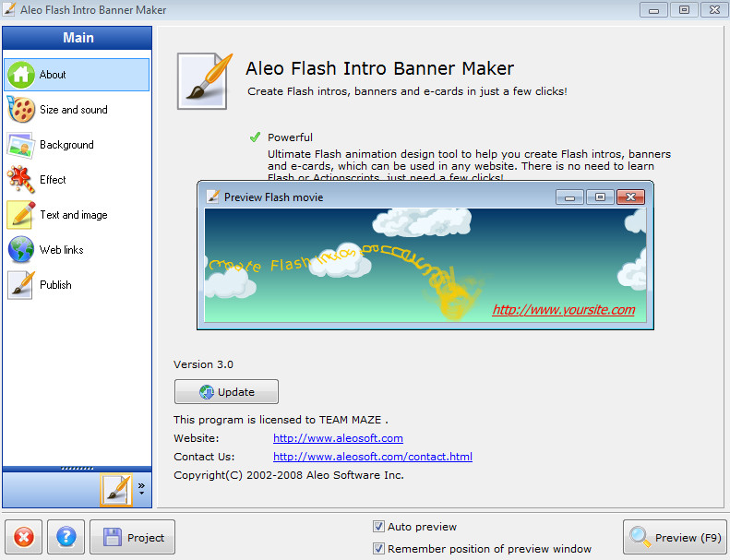
Task: Minimize the Preview Flash movie window
Action: click(569, 197)
